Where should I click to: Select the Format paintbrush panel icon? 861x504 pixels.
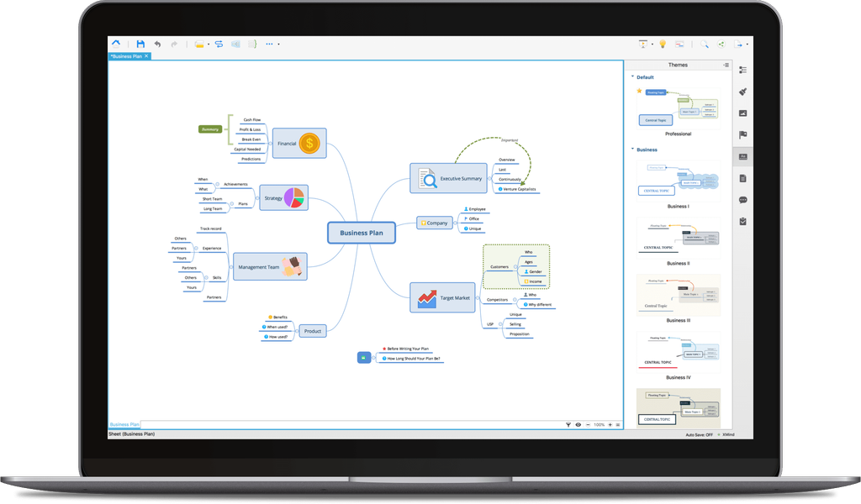point(743,92)
